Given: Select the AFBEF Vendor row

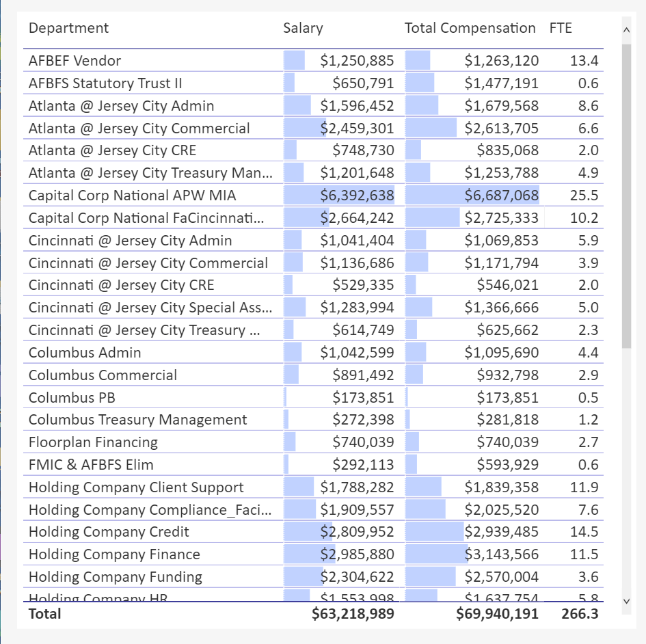Looking at the screenshot, I should click(x=313, y=61).
